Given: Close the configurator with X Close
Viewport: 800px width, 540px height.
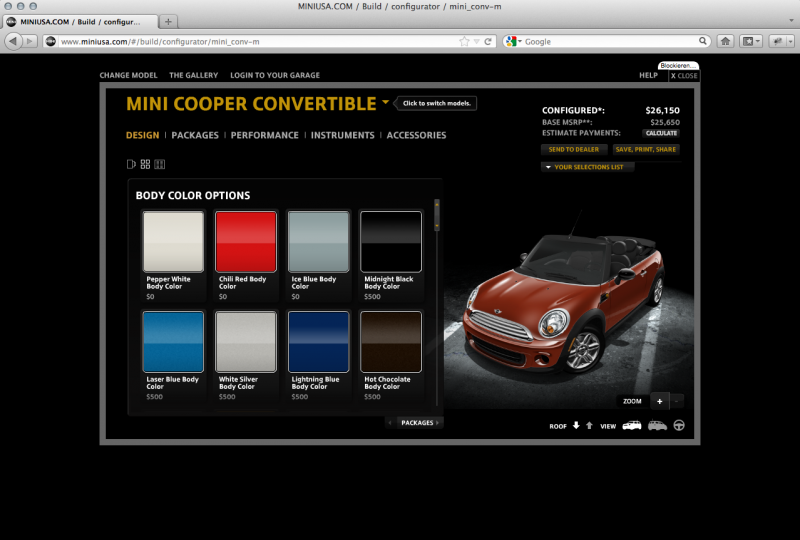Looking at the screenshot, I should [684, 76].
